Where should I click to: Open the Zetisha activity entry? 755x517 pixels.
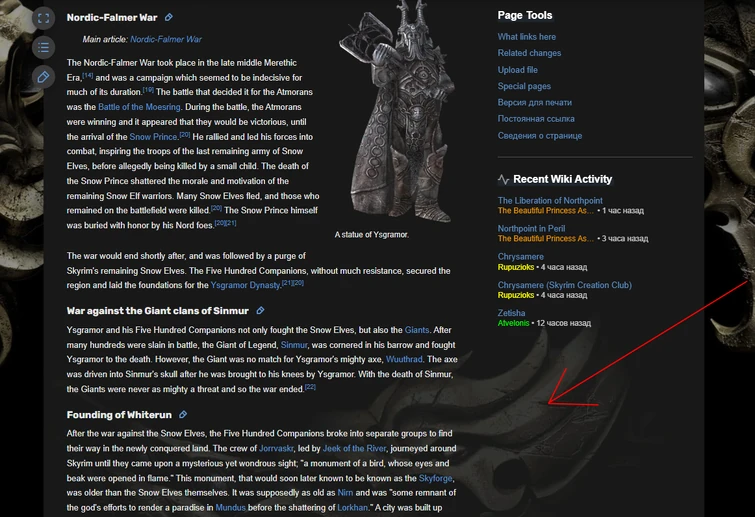(511, 313)
